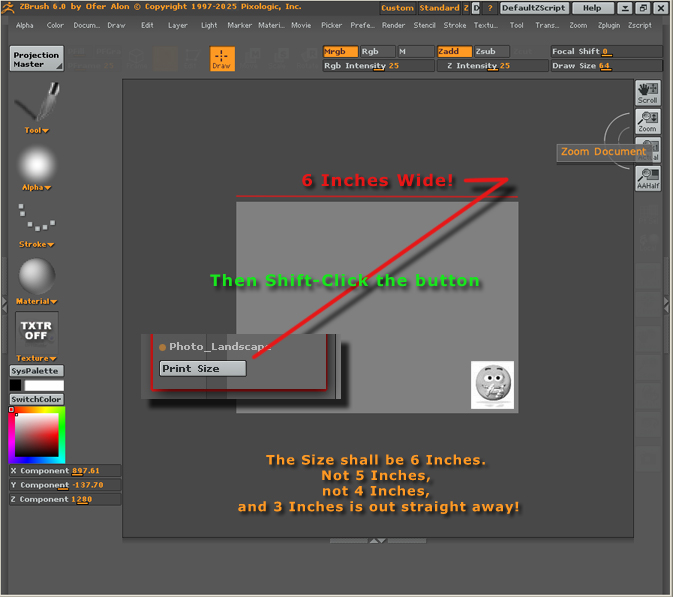Open the Alpha menu
Viewport: 673px width, 597px height.
[24, 25]
